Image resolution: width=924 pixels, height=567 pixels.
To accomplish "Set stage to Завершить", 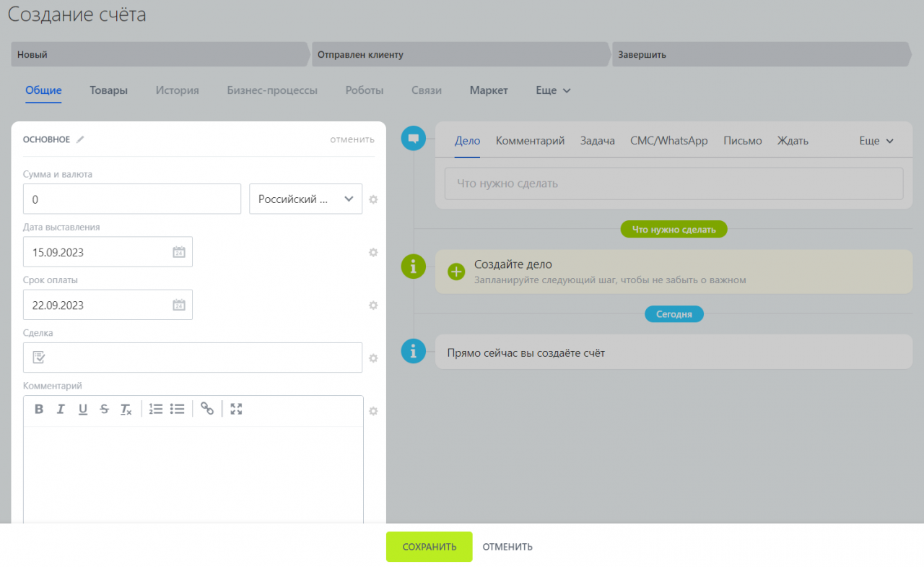I will click(x=762, y=54).
